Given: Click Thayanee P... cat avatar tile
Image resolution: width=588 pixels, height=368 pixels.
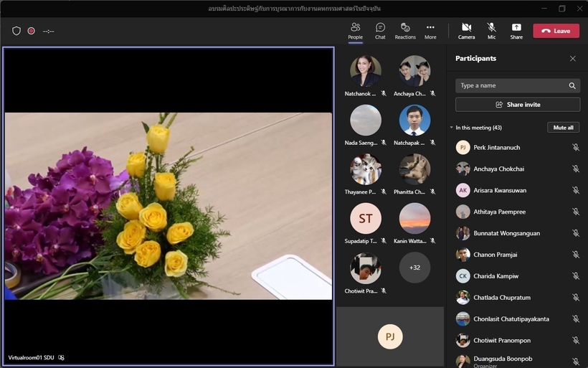Looking at the screenshot, I should click(366, 169).
